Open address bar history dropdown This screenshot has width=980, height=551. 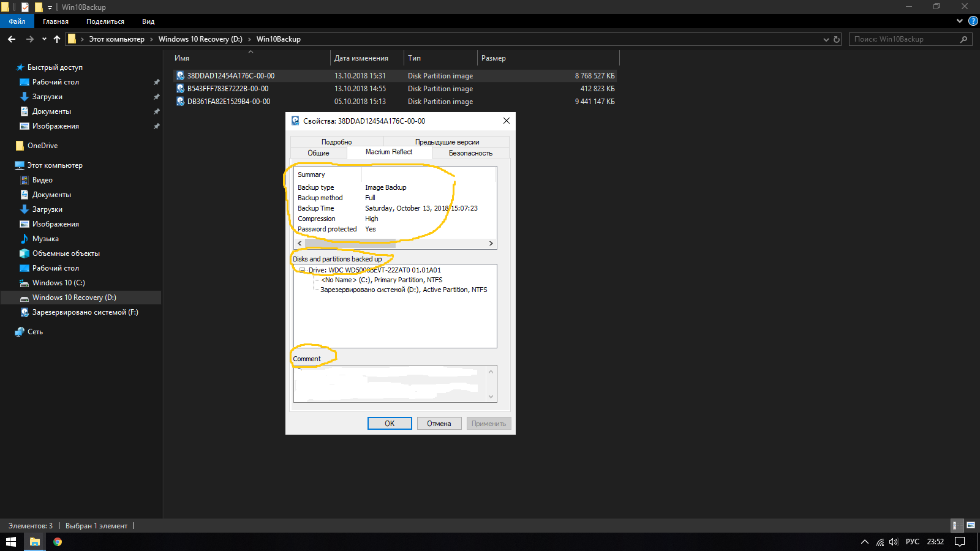tap(826, 39)
